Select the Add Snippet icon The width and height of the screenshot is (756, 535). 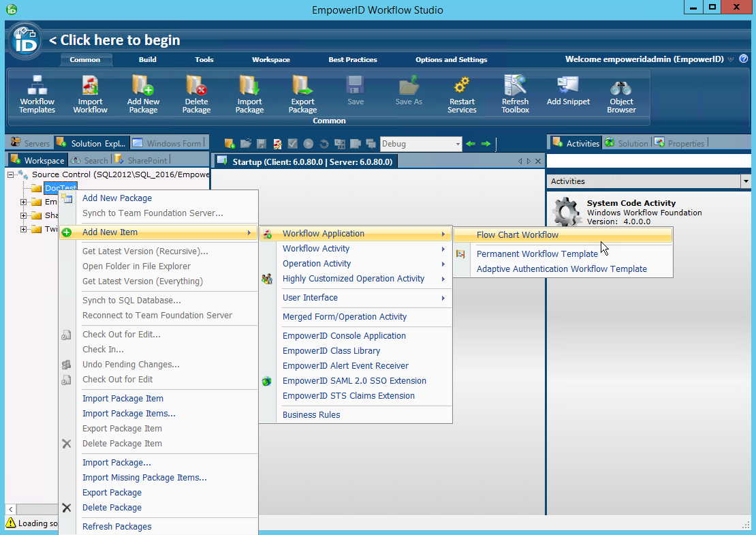568,94
